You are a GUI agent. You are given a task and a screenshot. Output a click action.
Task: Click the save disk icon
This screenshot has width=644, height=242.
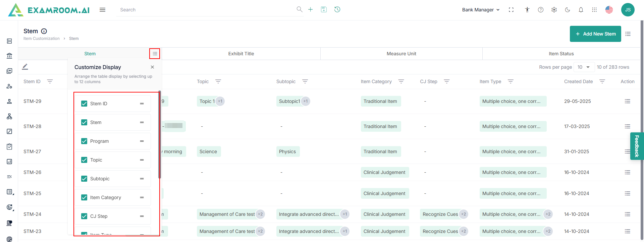[x=324, y=9]
